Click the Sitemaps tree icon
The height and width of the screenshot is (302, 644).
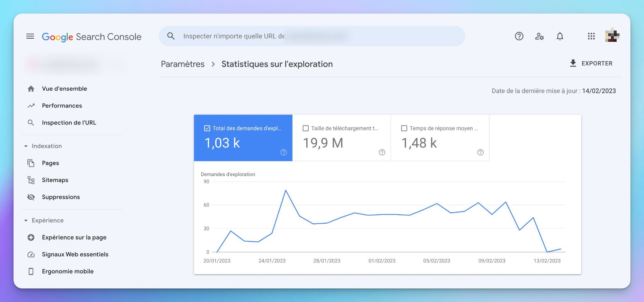click(x=31, y=180)
